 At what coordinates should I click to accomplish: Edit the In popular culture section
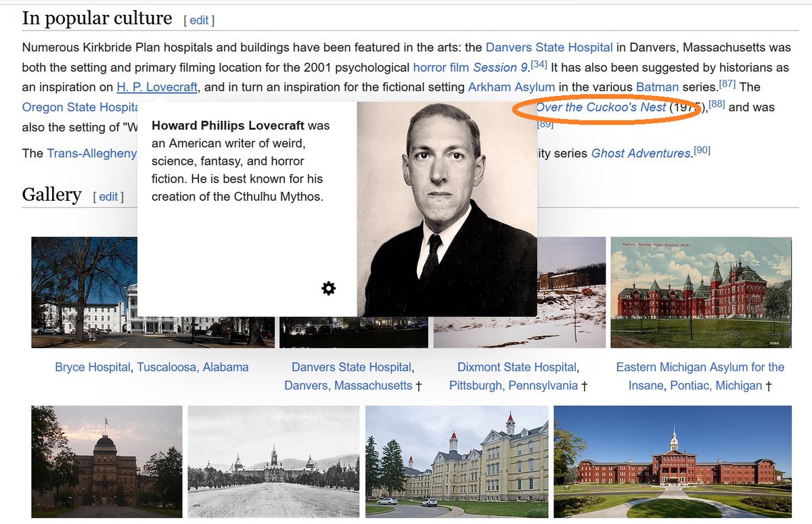(x=199, y=20)
